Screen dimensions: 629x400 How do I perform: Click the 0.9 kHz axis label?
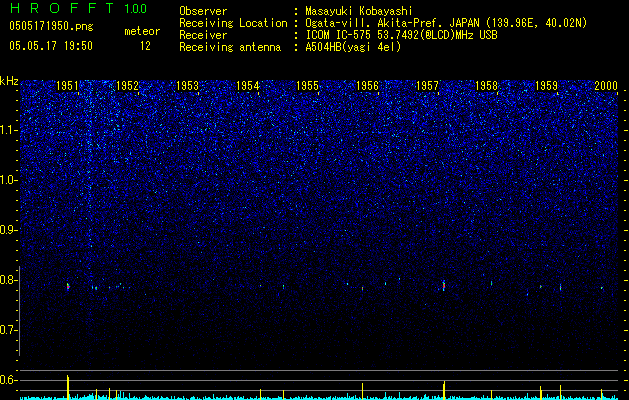tap(8, 230)
